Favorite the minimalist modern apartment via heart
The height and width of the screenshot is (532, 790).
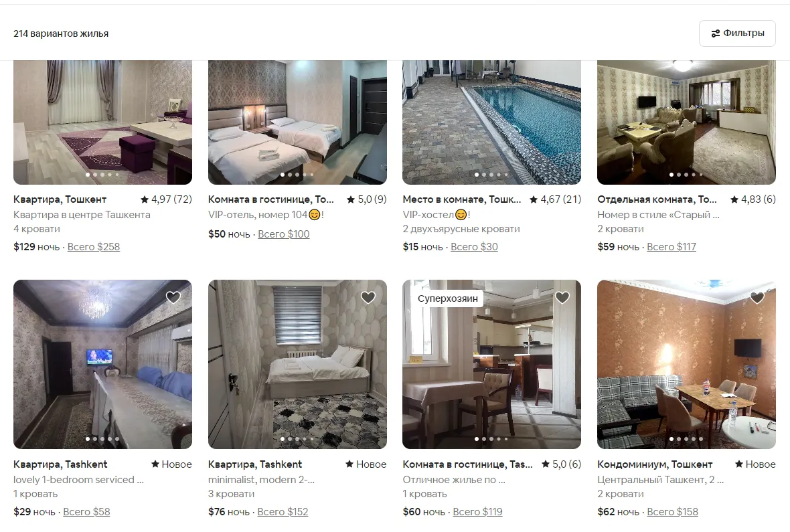(x=368, y=297)
